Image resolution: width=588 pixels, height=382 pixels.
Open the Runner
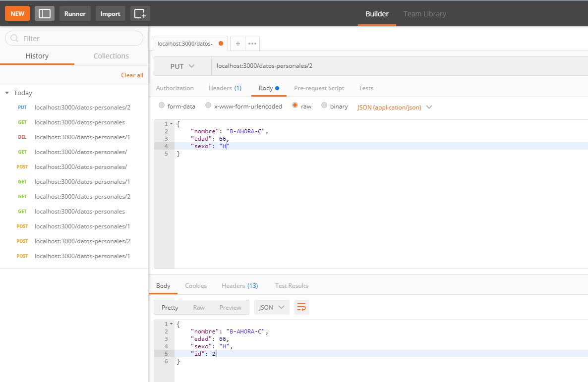pyautogui.click(x=75, y=13)
